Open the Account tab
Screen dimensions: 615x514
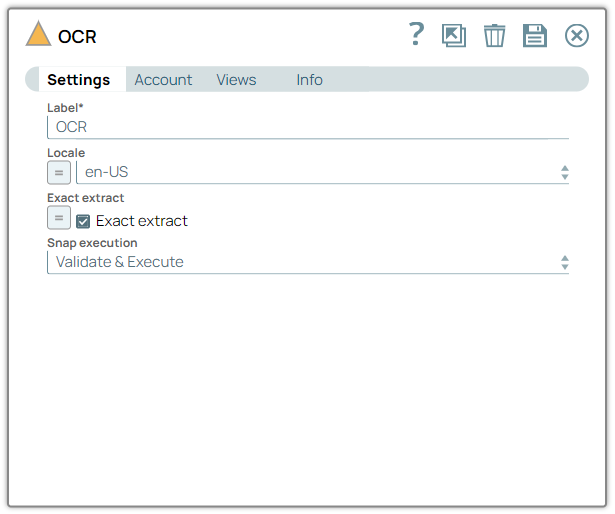point(163,80)
